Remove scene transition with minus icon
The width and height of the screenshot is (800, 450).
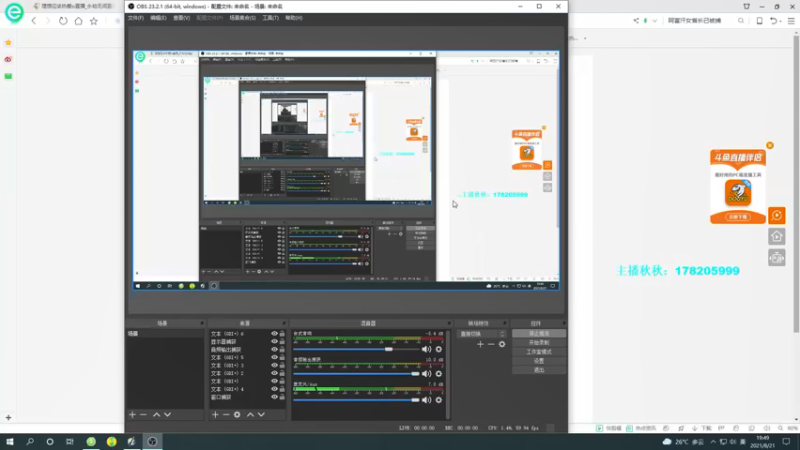pyautogui.click(x=491, y=344)
